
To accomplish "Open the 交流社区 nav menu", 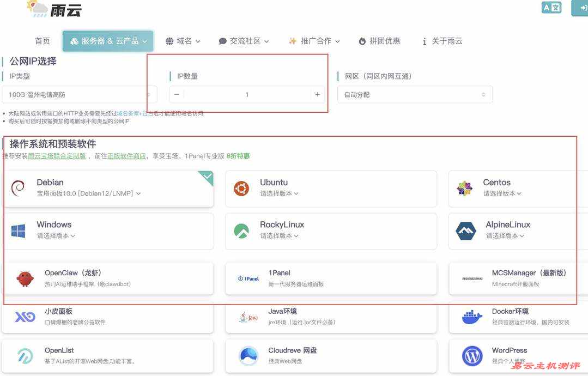I will [x=244, y=41].
